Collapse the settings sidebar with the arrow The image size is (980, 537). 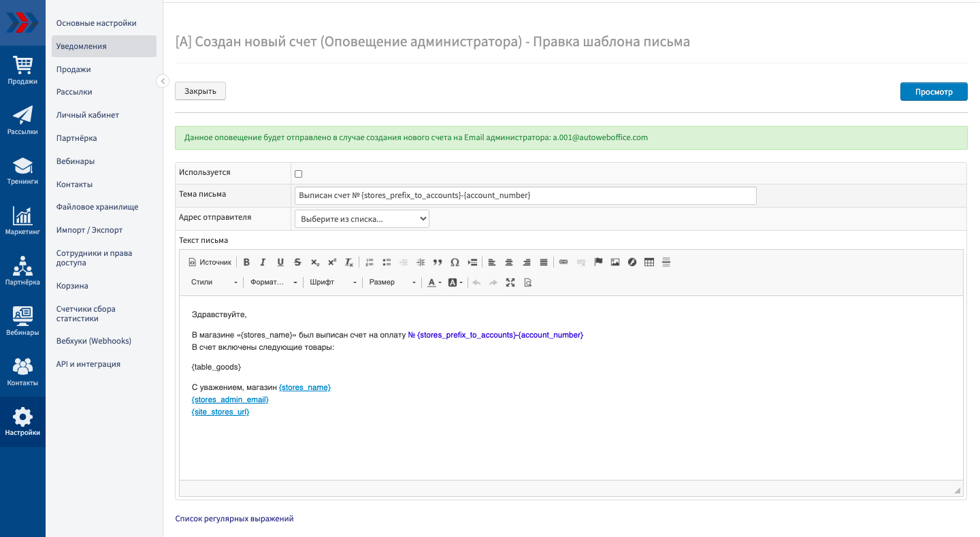click(x=163, y=81)
